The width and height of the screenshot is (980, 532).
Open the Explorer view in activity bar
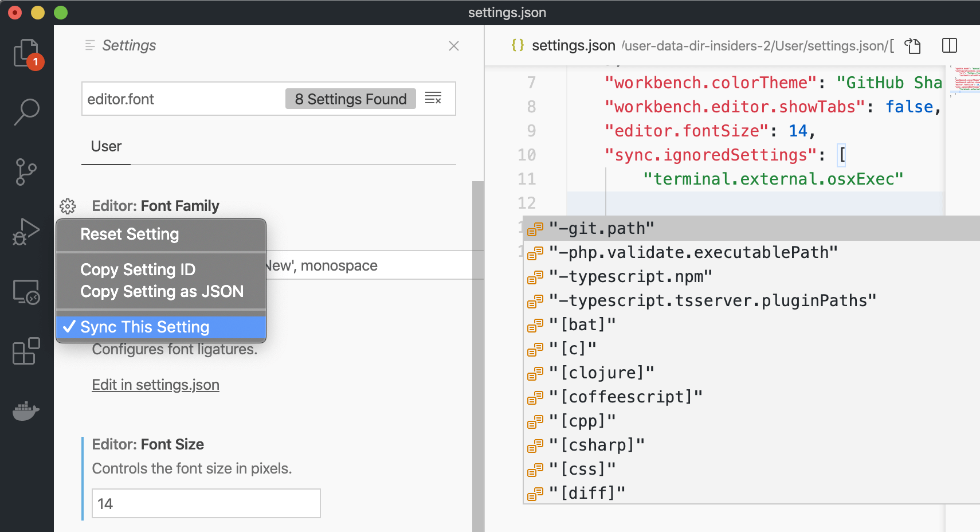pyautogui.click(x=26, y=53)
